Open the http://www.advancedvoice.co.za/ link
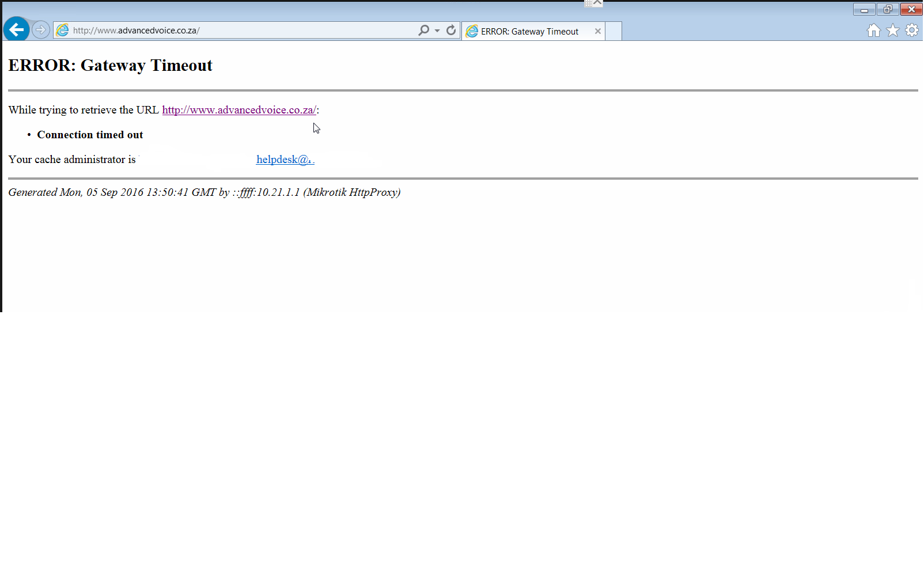 pos(239,109)
